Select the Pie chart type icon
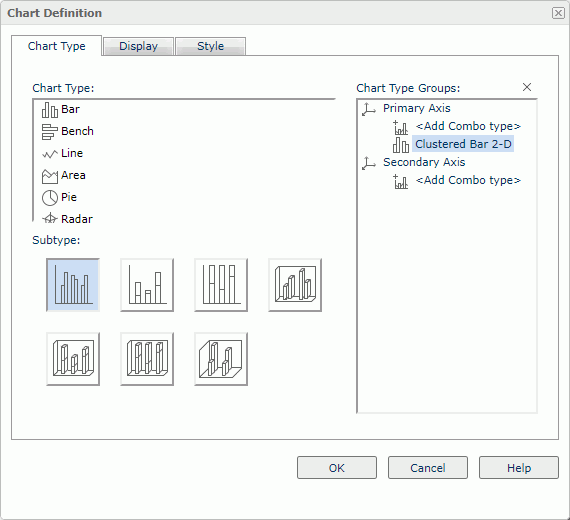 coord(49,198)
